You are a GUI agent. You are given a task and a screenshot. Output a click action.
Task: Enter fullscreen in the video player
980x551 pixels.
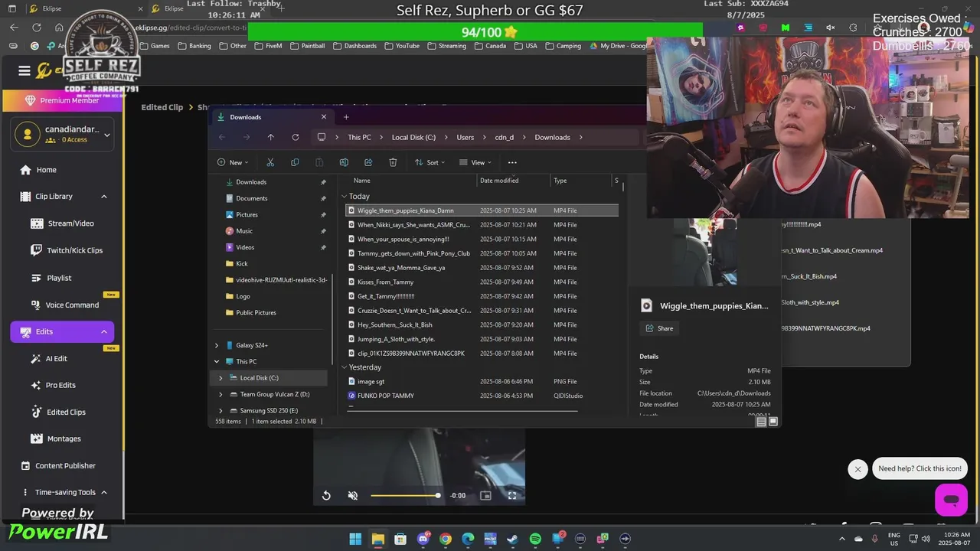(x=512, y=496)
